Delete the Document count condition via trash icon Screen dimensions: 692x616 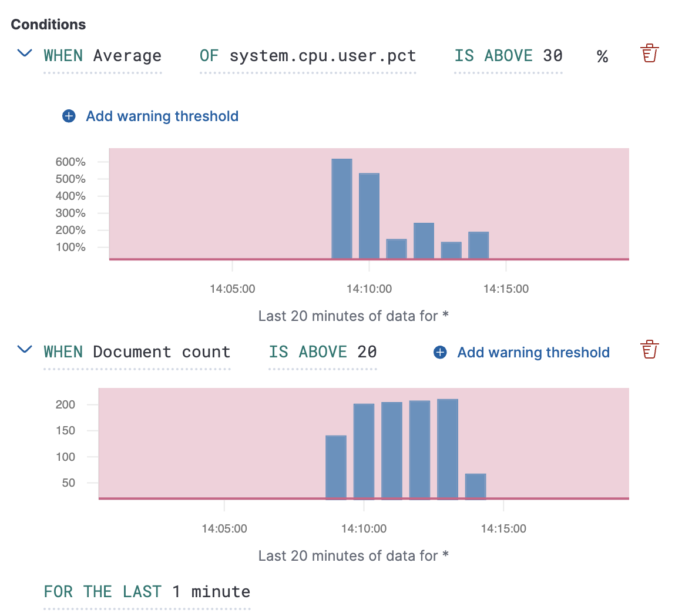[649, 349]
